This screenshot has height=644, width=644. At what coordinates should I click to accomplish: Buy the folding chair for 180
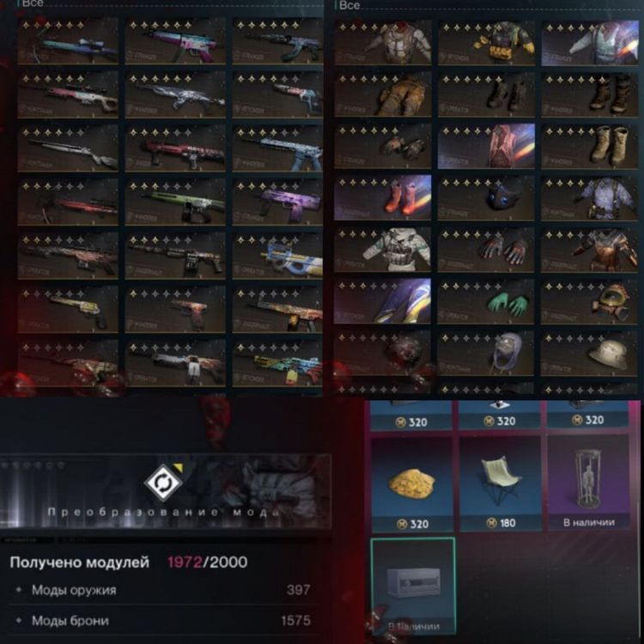(x=500, y=483)
